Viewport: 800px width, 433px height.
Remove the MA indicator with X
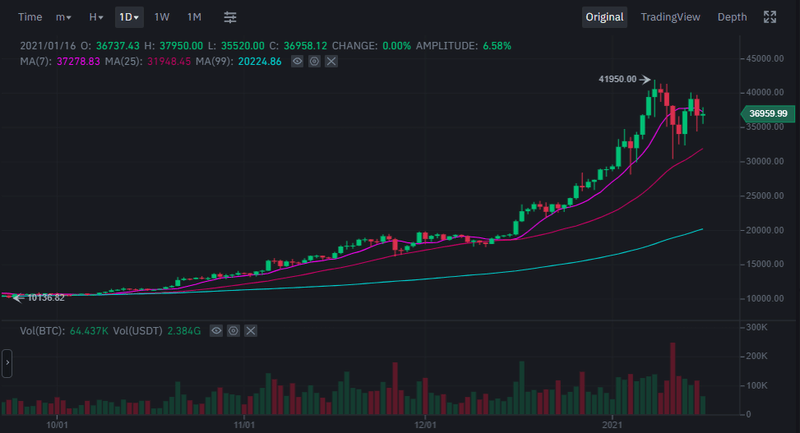(331, 62)
